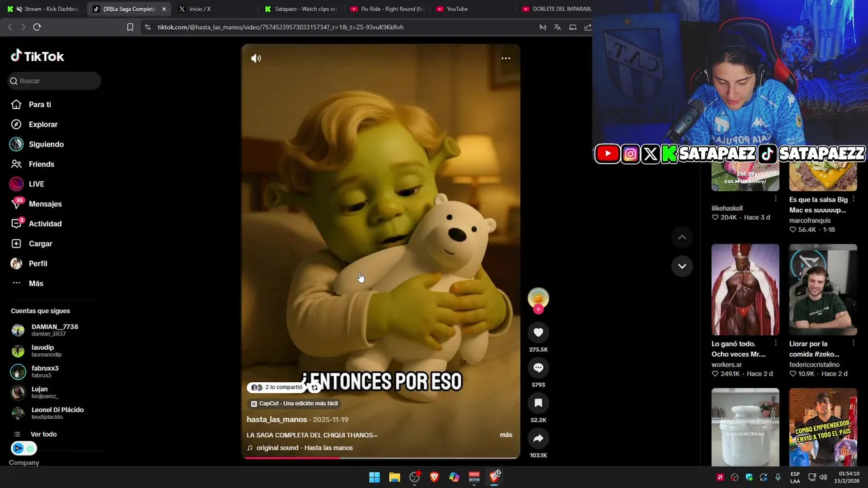Open options for the 'salsa Big Mac' card

854,200
